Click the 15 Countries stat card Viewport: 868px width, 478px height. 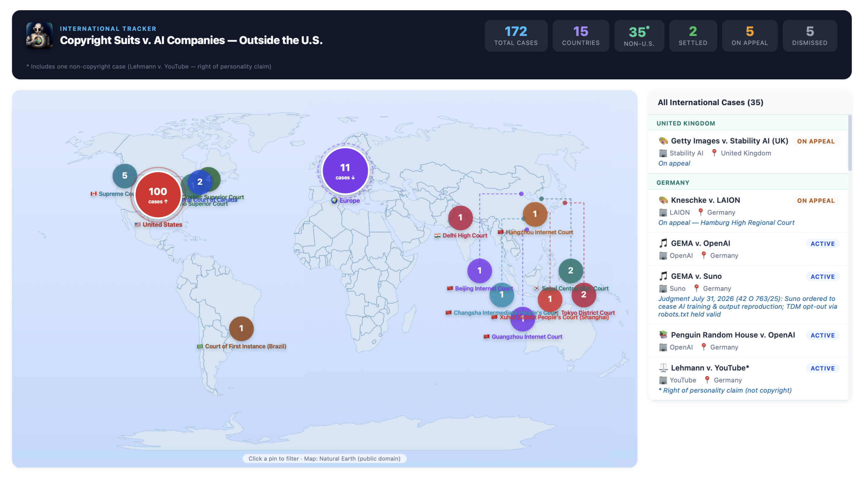pos(580,36)
